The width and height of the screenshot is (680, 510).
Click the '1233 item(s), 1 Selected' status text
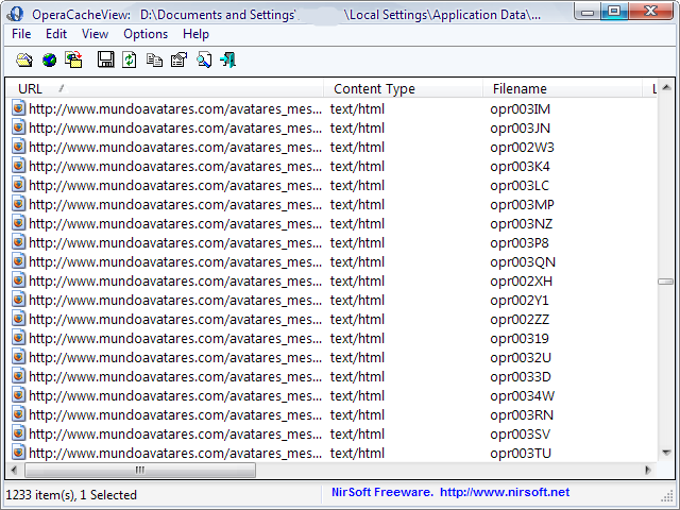click(x=71, y=494)
